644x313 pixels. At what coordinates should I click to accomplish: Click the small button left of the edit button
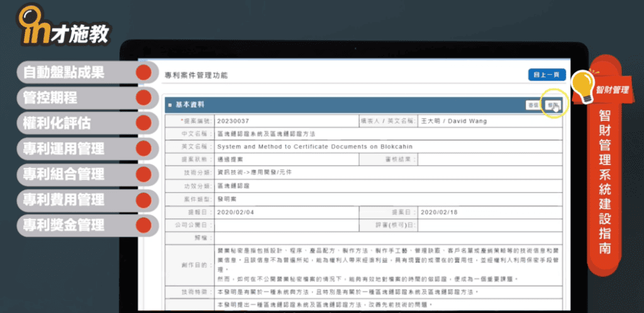533,105
